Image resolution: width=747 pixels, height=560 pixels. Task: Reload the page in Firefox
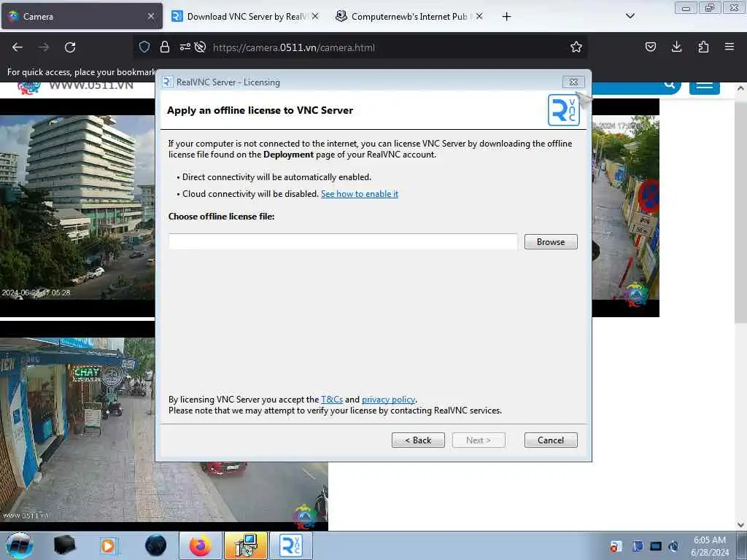click(70, 47)
